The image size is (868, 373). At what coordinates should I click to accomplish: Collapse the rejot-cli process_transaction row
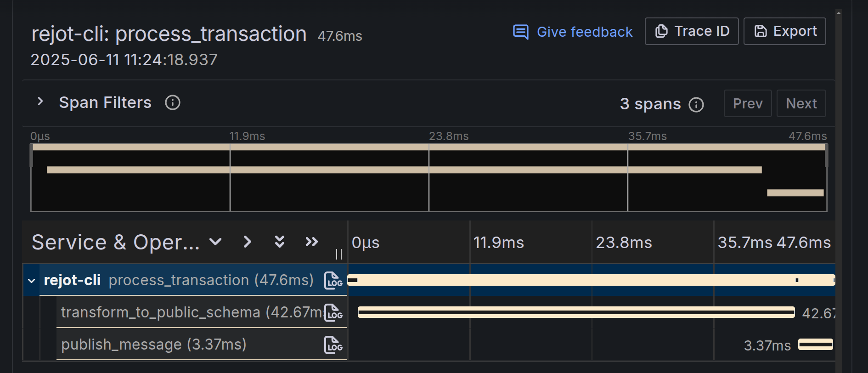pyautogui.click(x=32, y=280)
